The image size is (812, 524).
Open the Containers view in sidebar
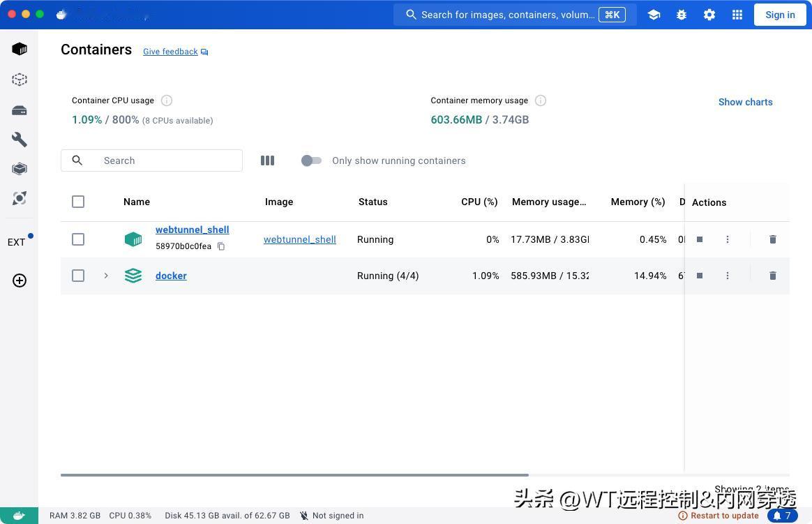19,49
